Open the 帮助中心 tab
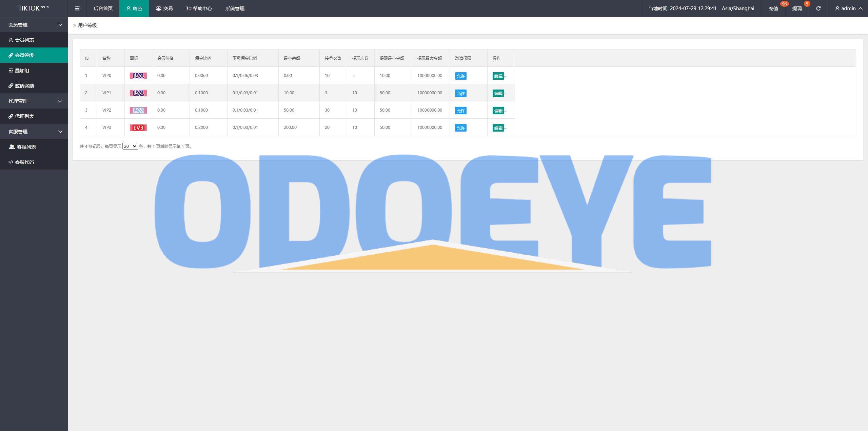 199,8
